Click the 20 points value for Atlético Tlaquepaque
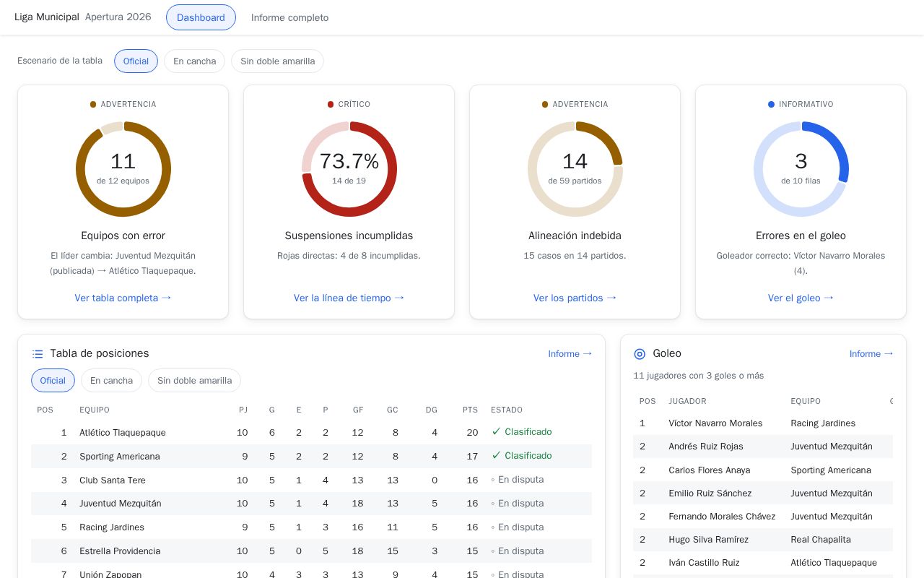Viewport: 924px width, 578px height. point(472,432)
